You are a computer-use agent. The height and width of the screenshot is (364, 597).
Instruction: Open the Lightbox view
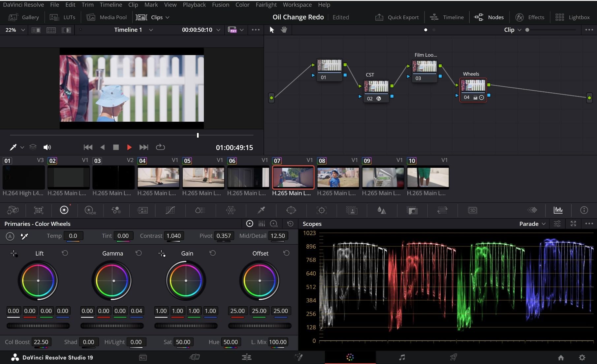click(572, 17)
